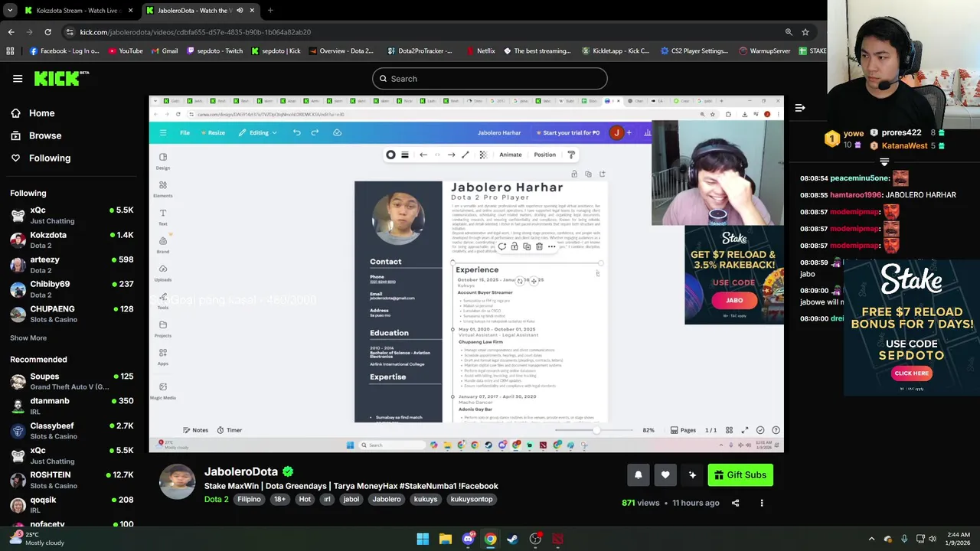Open Chrome from taskbar
Viewport: 980px width, 551px height.
click(490, 540)
